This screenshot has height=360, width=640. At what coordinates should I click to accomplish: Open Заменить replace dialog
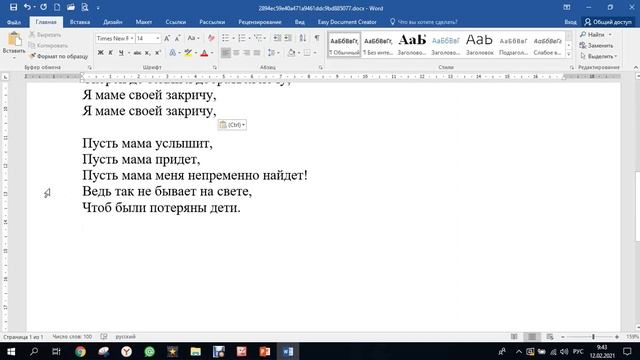click(x=596, y=45)
